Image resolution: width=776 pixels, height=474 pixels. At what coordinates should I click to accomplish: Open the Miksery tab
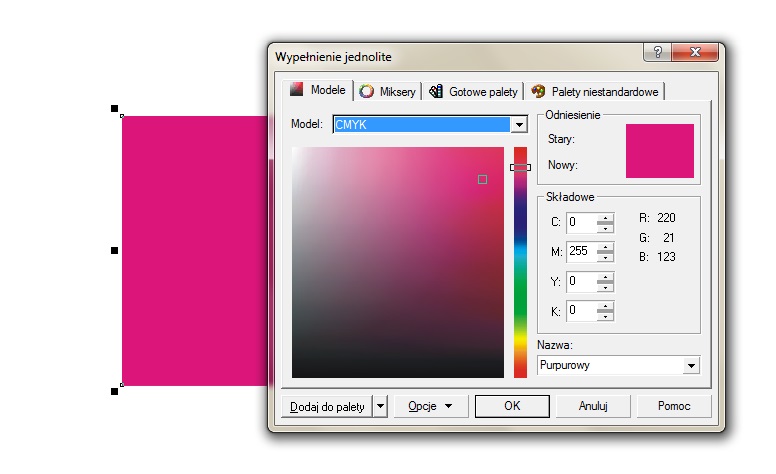(x=388, y=92)
